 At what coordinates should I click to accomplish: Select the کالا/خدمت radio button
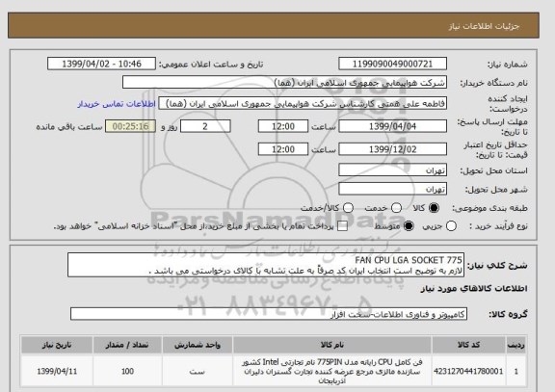click(x=348, y=208)
